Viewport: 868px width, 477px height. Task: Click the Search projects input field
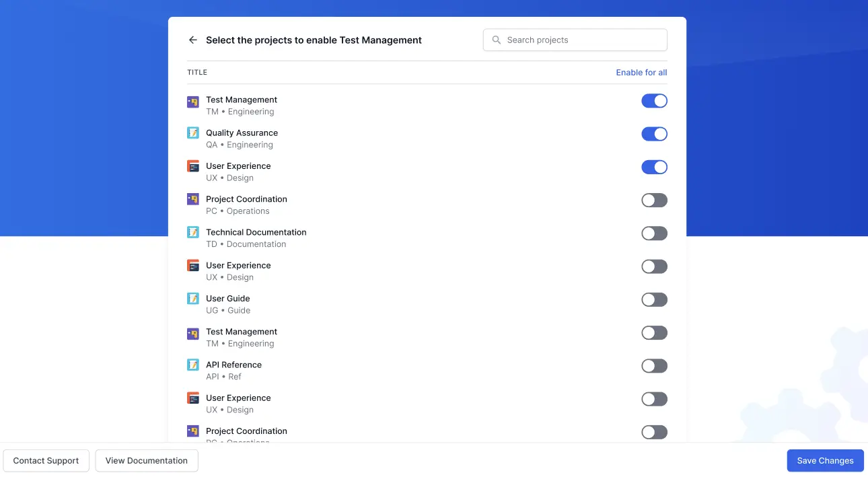(x=579, y=40)
